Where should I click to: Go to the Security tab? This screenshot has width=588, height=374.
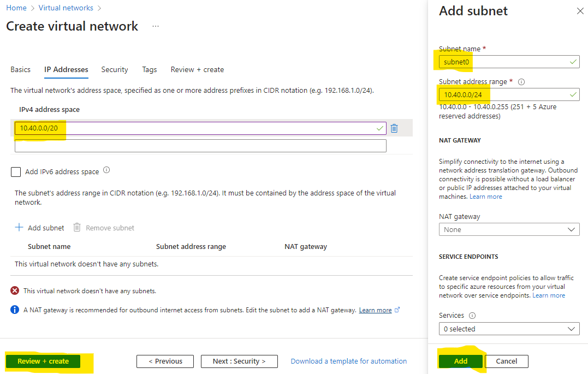114,70
